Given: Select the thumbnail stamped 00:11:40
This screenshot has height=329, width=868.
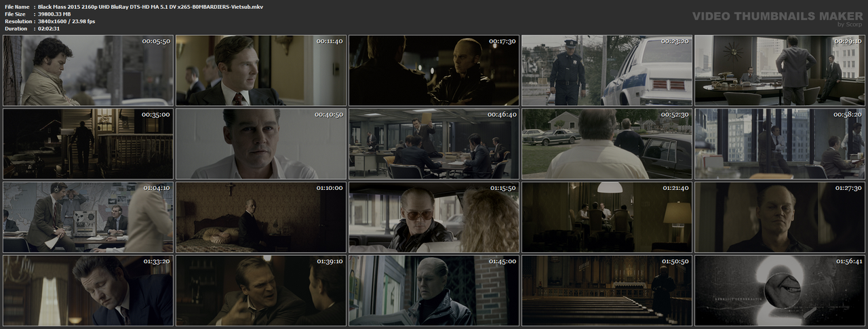Looking at the screenshot, I should click(x=261, y=71).
